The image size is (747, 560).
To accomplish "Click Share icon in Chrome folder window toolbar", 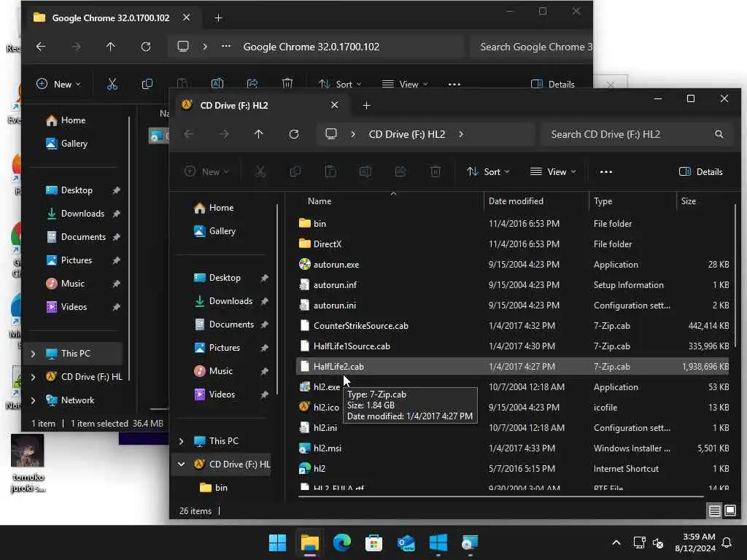I will (x=252, y=85).
